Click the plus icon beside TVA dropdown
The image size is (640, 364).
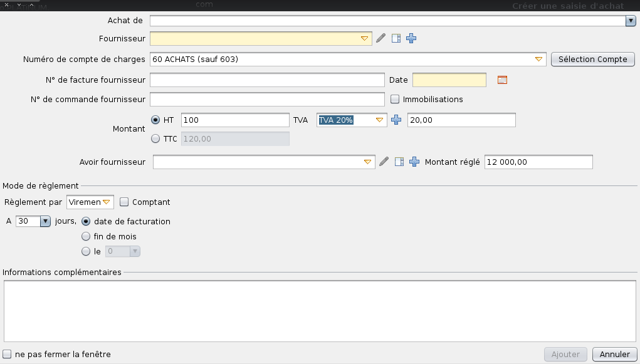click(396, 120)
